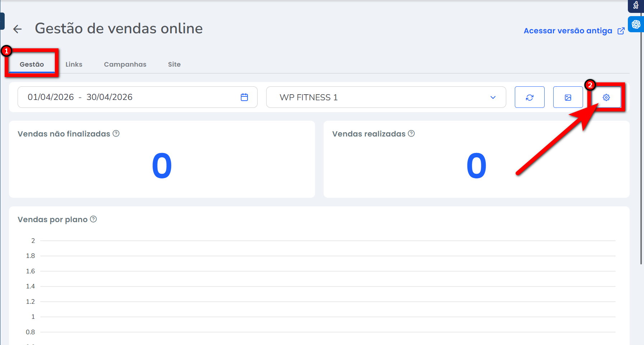
Task: Click the refresh data button
Action: point(530,97)
